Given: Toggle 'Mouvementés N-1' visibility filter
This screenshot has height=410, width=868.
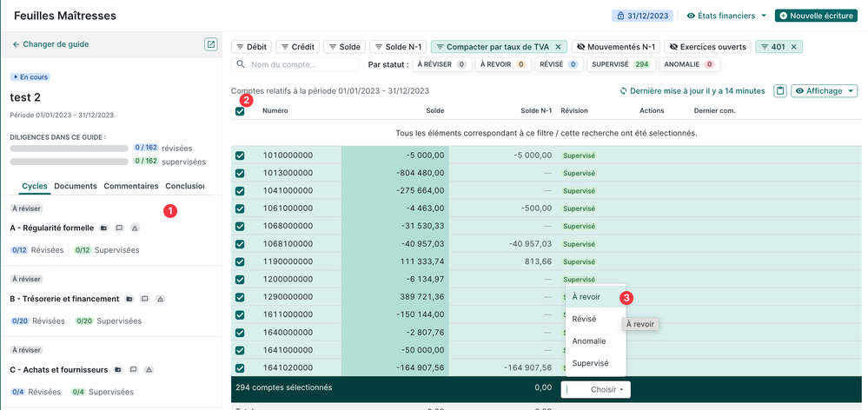Looking at the screenshot, I should [x=616, y=47].
